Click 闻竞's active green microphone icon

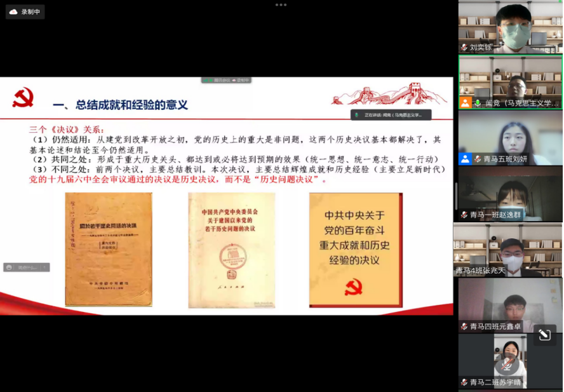477,103
